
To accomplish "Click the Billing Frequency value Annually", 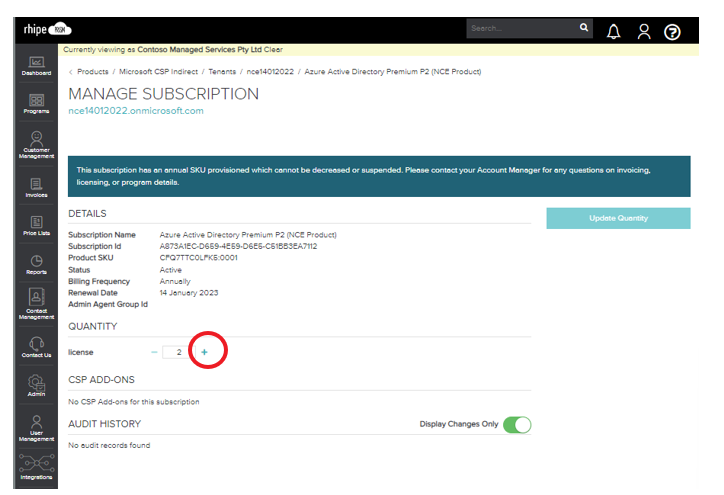I will [x=175, y=281].
